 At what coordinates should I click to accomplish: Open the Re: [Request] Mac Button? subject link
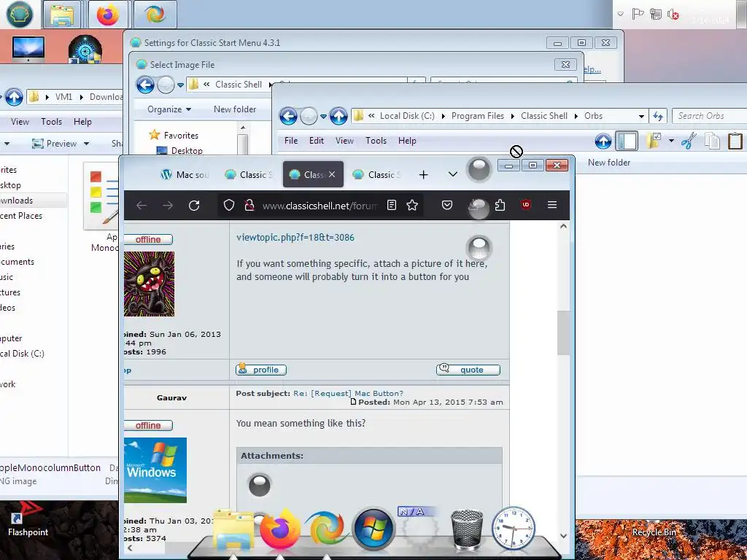348,393
